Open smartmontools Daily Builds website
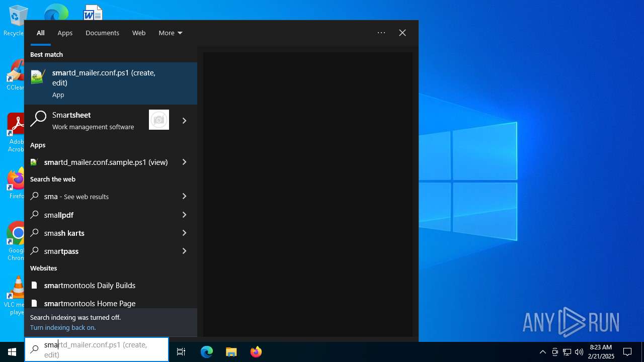Image resolution: width=644 pixels, height=362 pixels. pos(111,285)
